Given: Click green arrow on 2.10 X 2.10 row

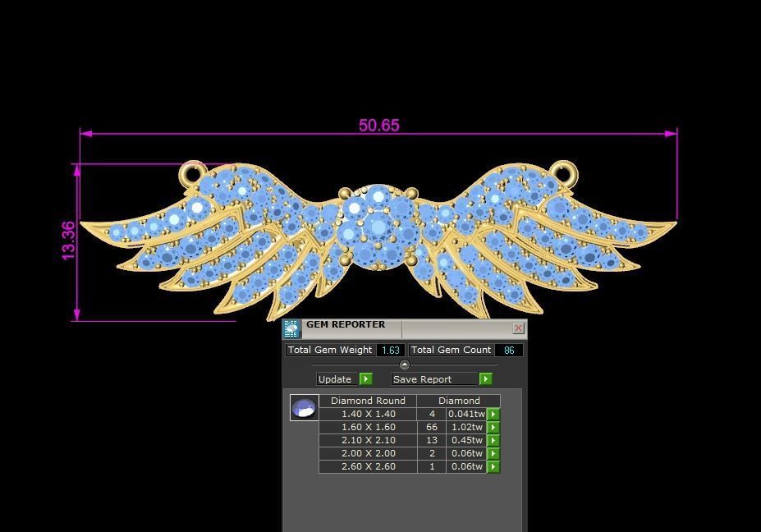Looking at the screenshot, I should (x=493, y=440).
